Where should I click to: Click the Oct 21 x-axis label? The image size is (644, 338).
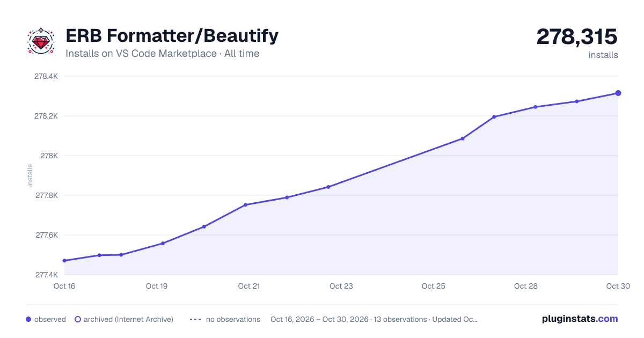[249, 286]
